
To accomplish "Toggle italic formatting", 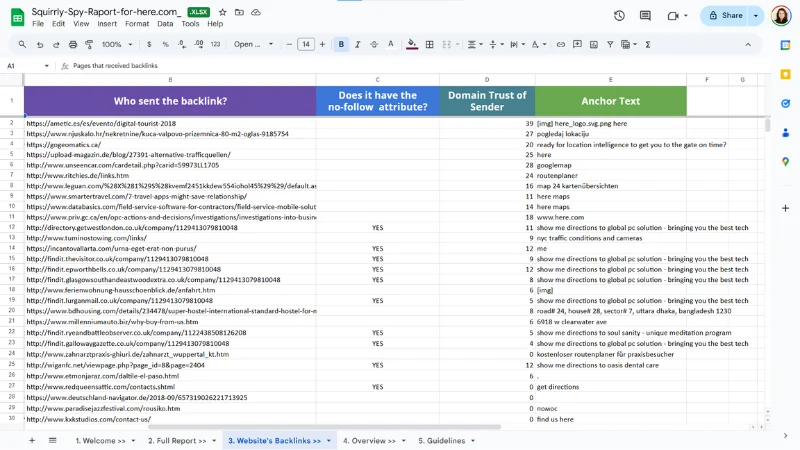I will pos(358,44).
